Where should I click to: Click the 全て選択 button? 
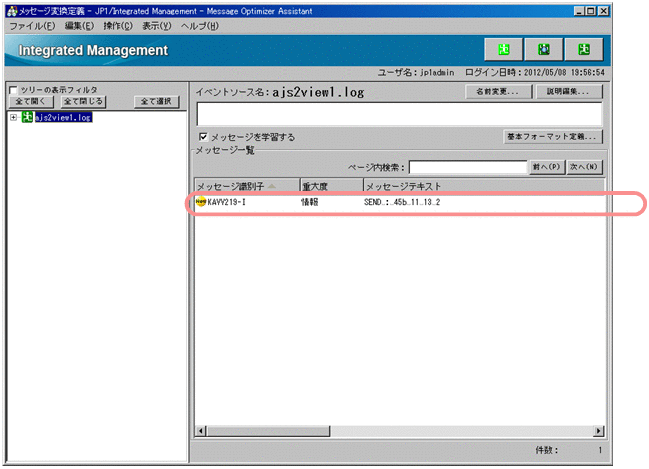(x=156, y=101)
